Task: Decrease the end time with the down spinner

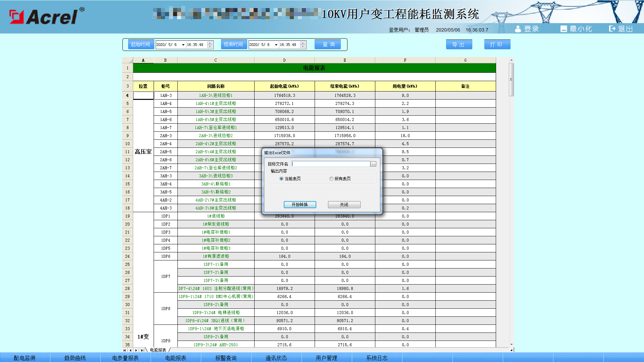Action: click(x=303, y=47)
